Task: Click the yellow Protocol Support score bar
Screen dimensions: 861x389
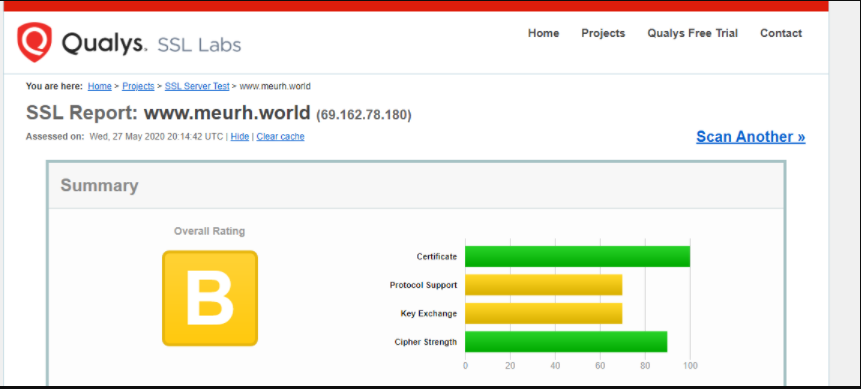Action: [544, 285]
